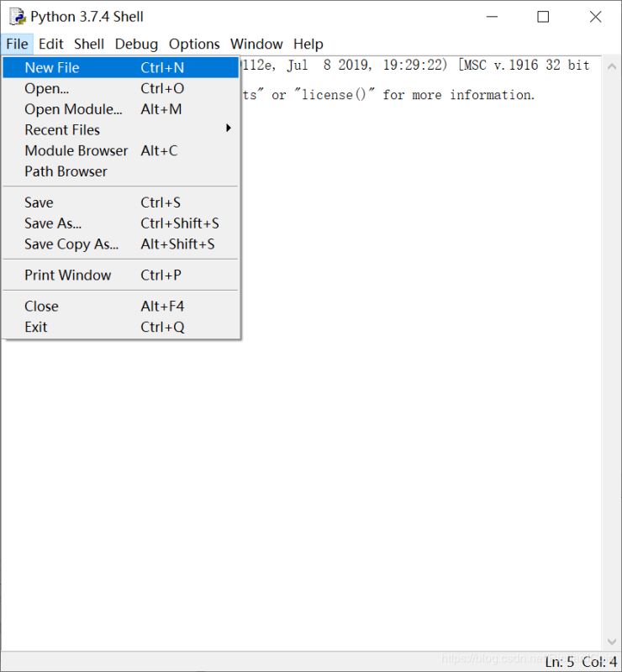Select Open Module... entry
This screenshot has width=622, height=672.
coord(120,109)
